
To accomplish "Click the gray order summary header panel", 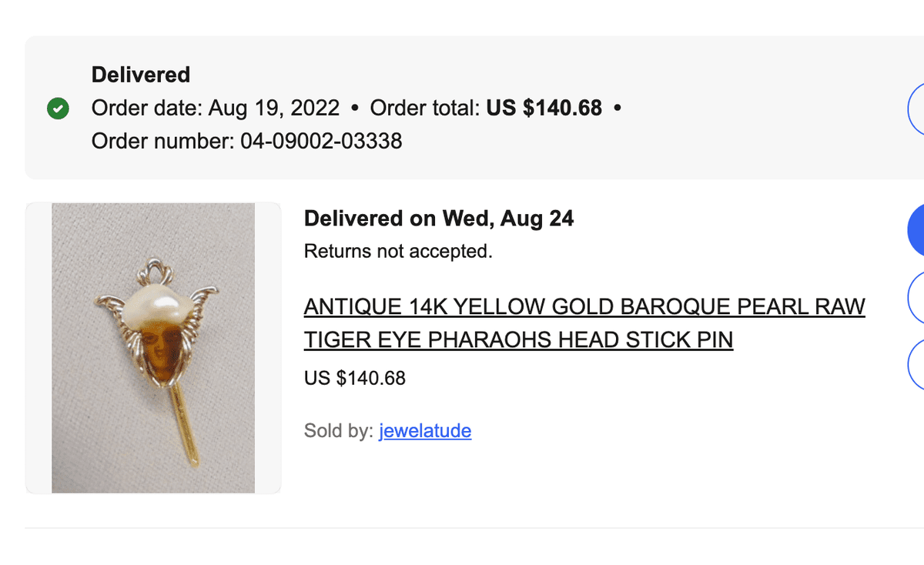I will click(462, 108).
